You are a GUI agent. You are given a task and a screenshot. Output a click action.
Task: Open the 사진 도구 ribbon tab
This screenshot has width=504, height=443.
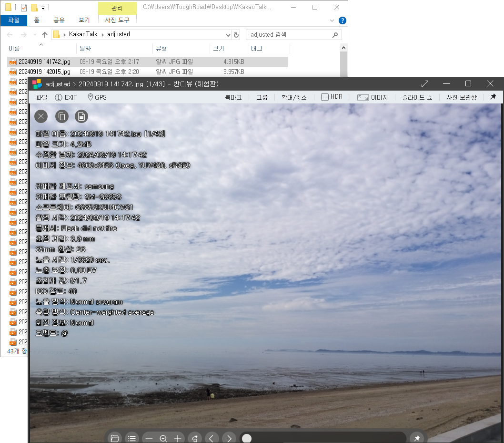click(117, 20)
